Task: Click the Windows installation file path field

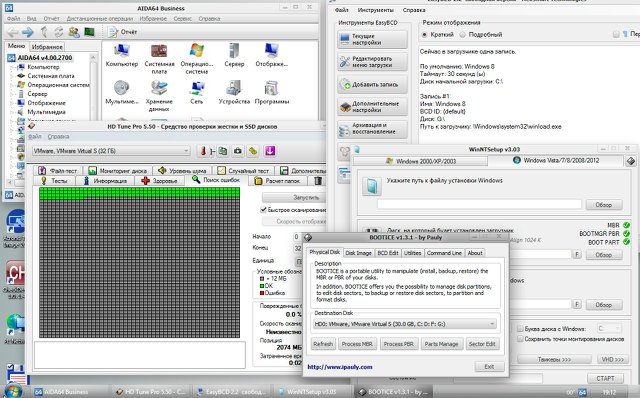Action: click(479, 205)
